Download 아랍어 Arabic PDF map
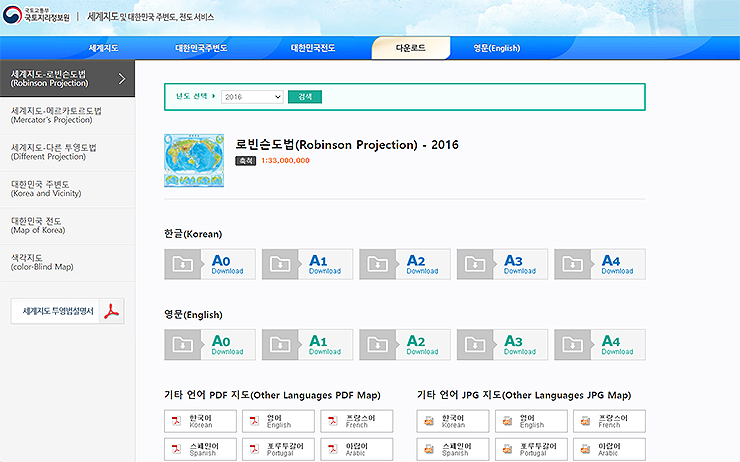The width and height of the screenshot is (740, 462). [357, 449]
